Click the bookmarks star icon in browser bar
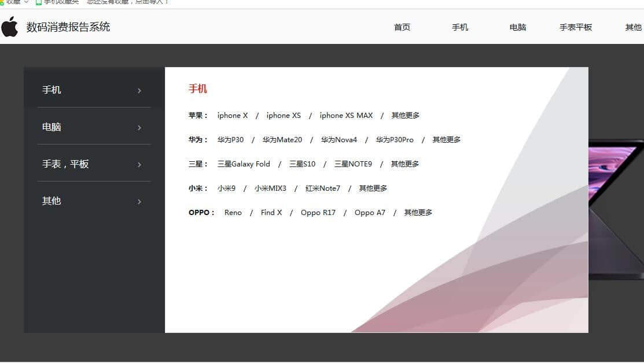 pyautogui.click(x=2, y=2)
